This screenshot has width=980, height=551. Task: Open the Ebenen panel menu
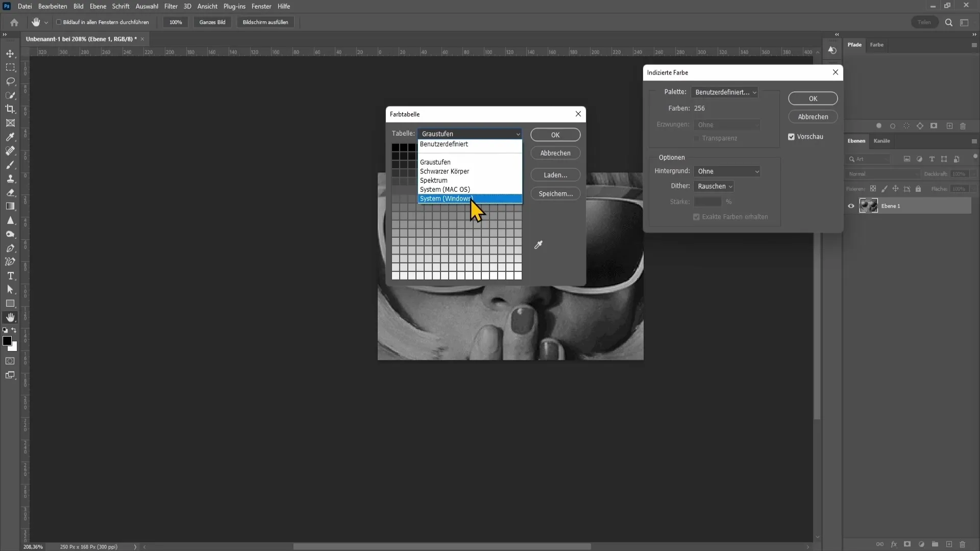point(974,141)
